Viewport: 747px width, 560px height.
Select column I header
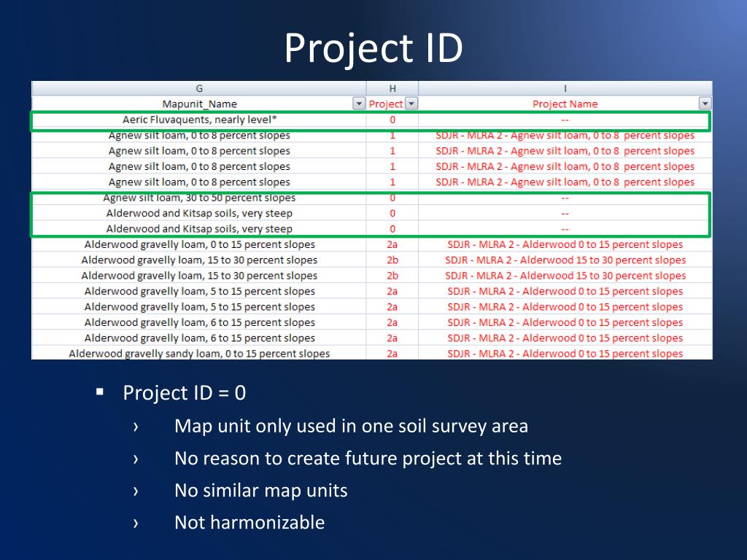pos(565,88)
